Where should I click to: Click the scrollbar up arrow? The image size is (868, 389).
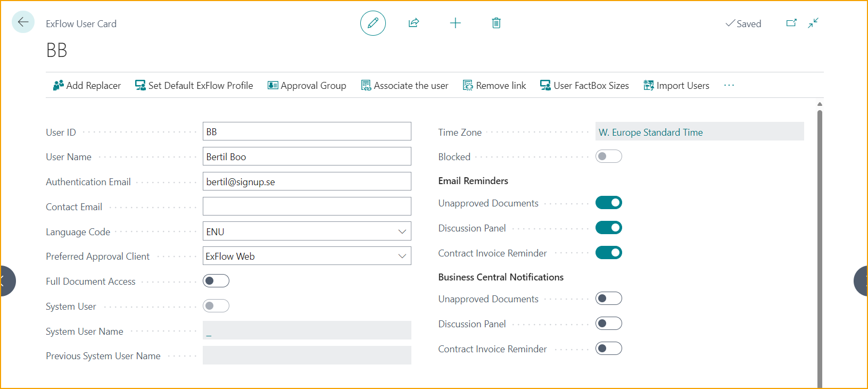[x=820, y=104]
